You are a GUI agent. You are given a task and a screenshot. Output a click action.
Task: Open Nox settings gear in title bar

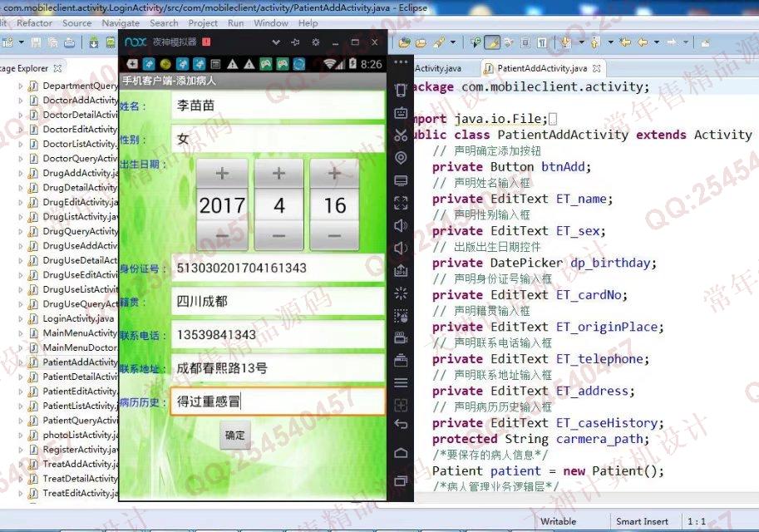[316, 42]
